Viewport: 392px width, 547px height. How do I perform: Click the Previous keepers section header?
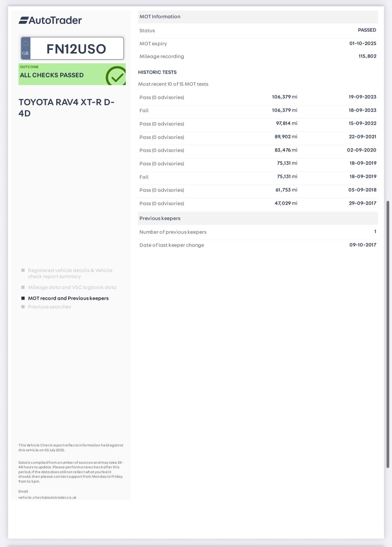click(x=258, y=218)
